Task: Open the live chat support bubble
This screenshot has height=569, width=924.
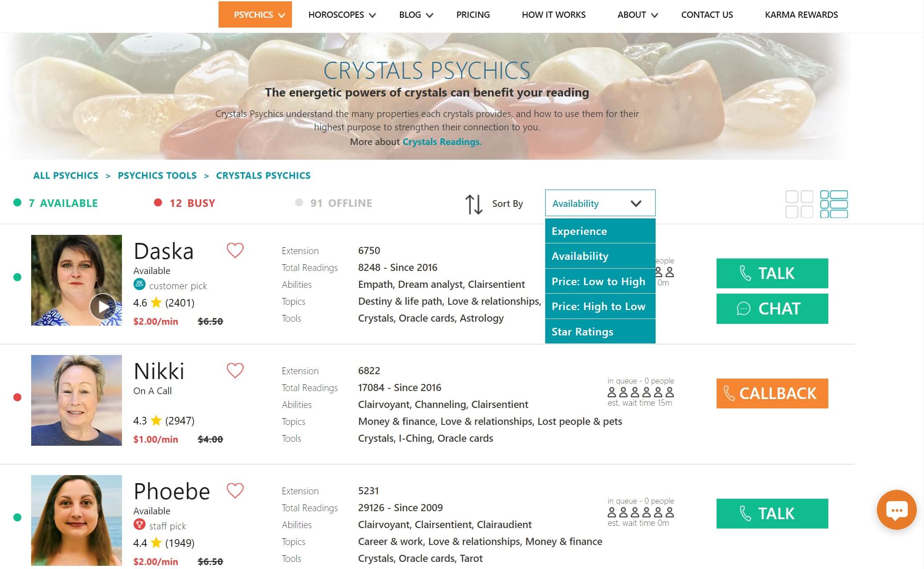Action: click(896, 510)
